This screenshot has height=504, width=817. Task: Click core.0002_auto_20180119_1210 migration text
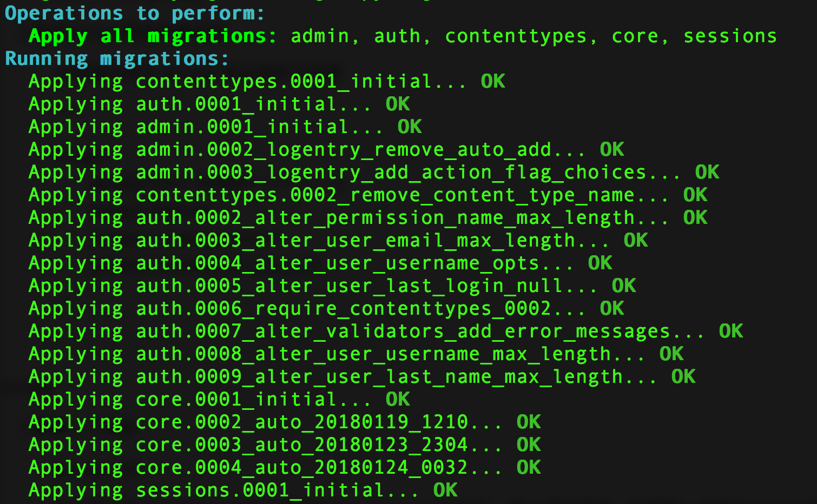302,422
